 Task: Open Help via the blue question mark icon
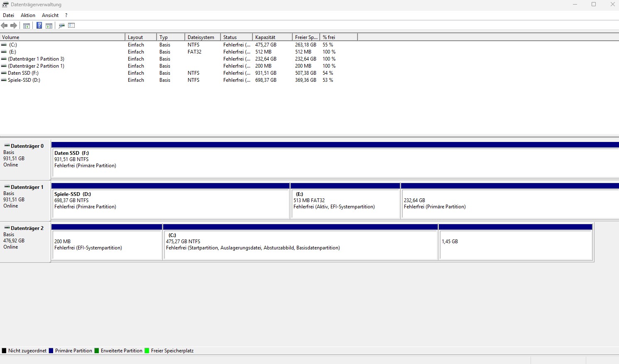39,26
